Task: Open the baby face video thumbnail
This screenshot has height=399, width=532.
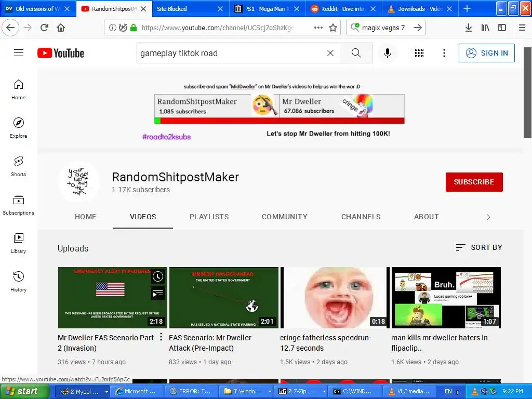Action: pos(335,298)
